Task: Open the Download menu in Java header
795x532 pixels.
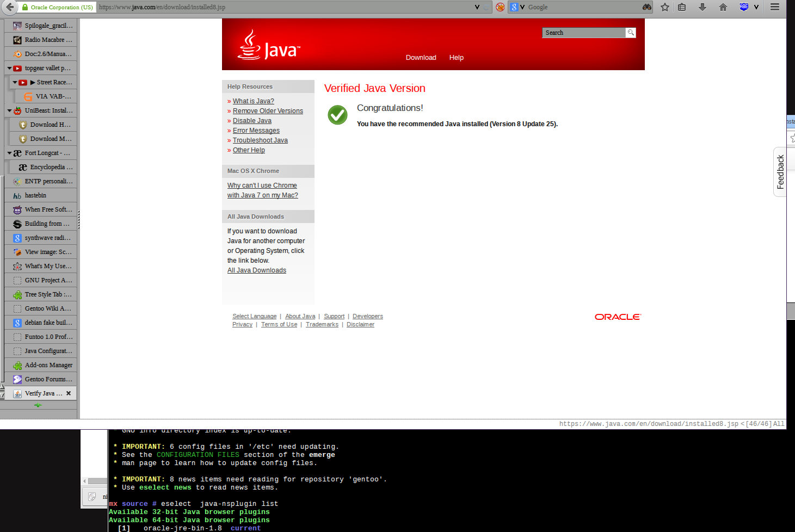Action: (421, 58)
